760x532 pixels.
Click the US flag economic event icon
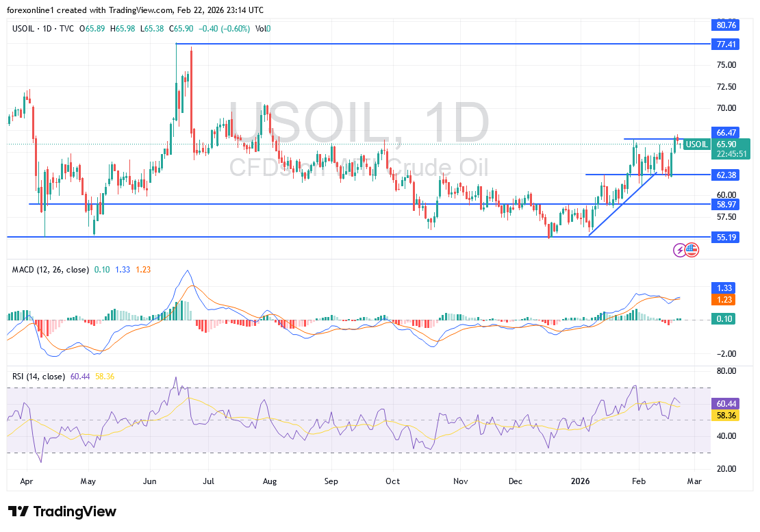coord(692,250)
